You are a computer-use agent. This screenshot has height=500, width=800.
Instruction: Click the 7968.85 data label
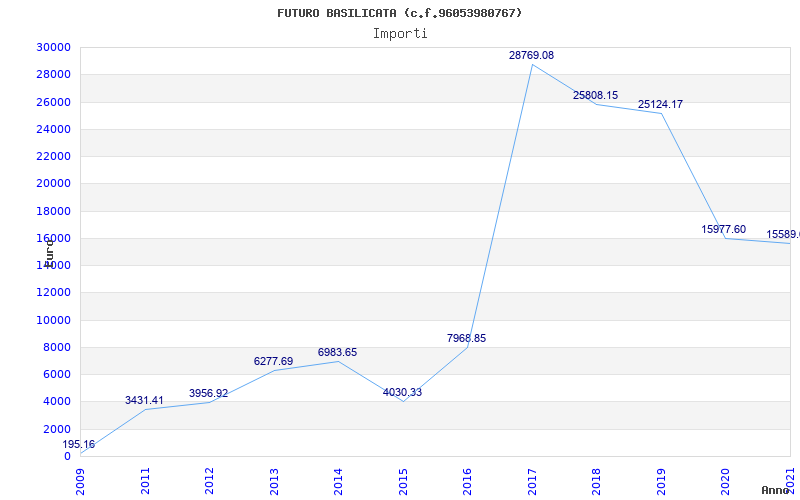point(466,338)
